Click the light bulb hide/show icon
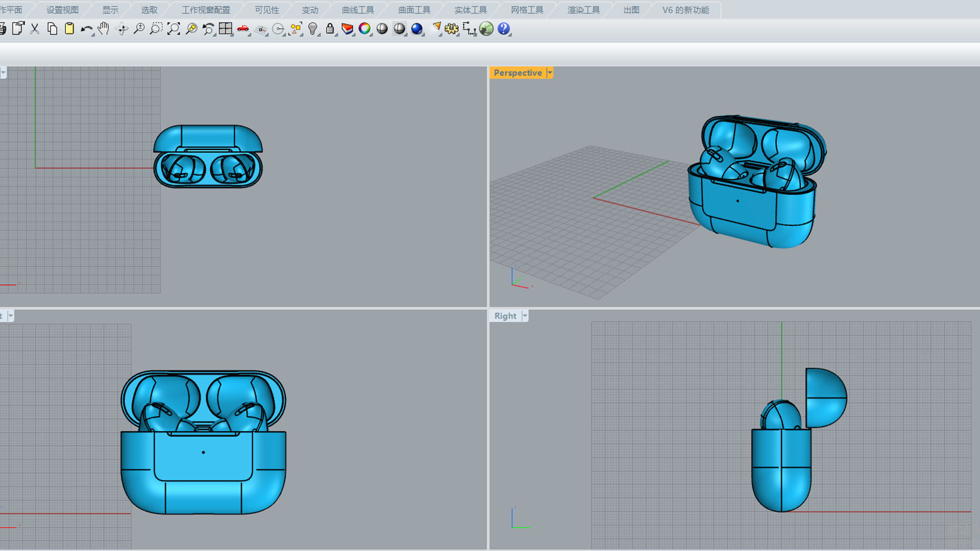This screenshot has width=980, height=551. pos(312,29)
